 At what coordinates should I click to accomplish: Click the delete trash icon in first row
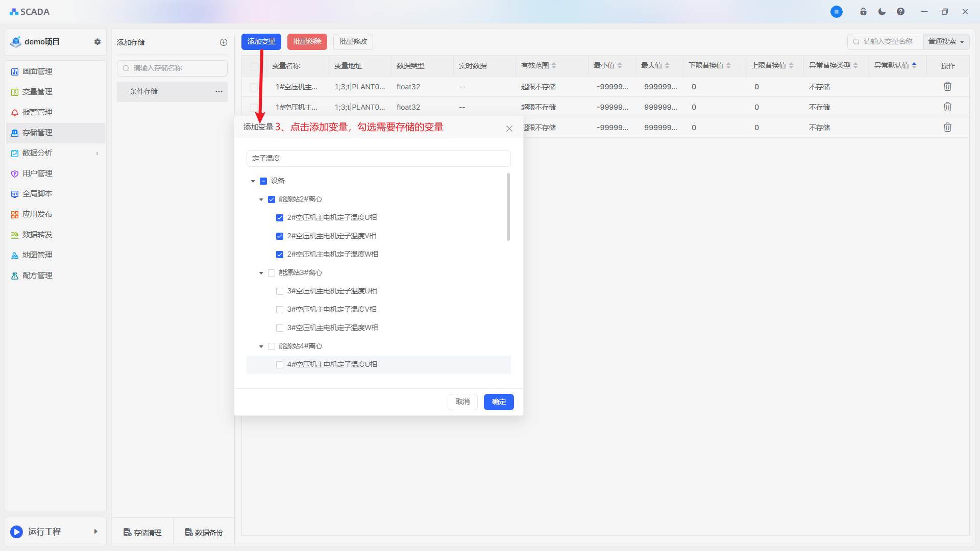pos(947,87)
